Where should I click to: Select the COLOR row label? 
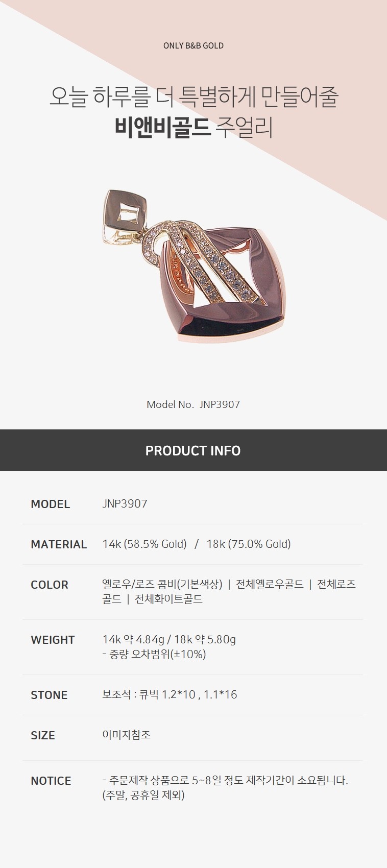(49, 585)
